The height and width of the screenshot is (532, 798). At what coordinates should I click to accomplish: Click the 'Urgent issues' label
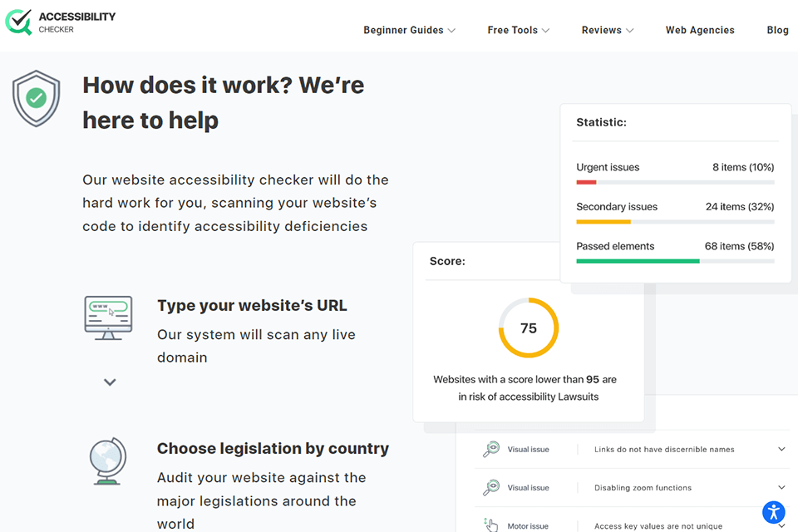pos(608,167)
